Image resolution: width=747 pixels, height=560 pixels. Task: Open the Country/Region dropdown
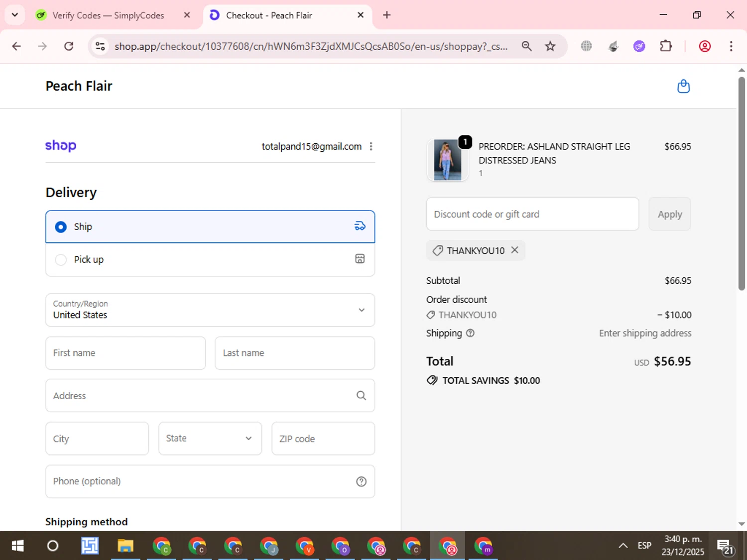[x=210, y=310]
